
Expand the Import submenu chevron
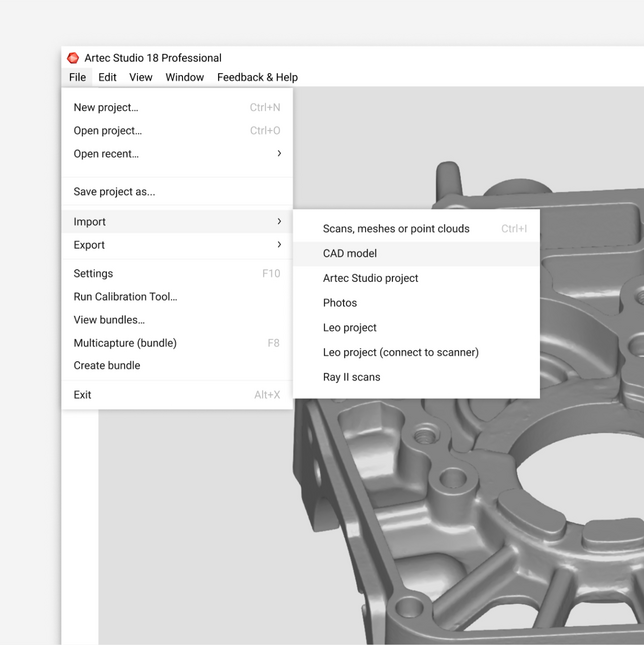[x=279, y=221]
